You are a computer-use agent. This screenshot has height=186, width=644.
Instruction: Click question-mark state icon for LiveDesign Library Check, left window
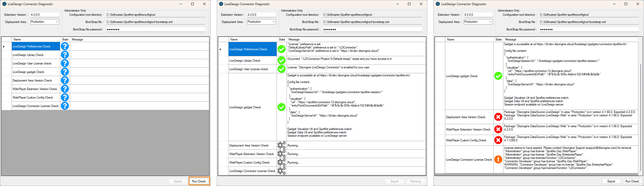tap(65, 55)
